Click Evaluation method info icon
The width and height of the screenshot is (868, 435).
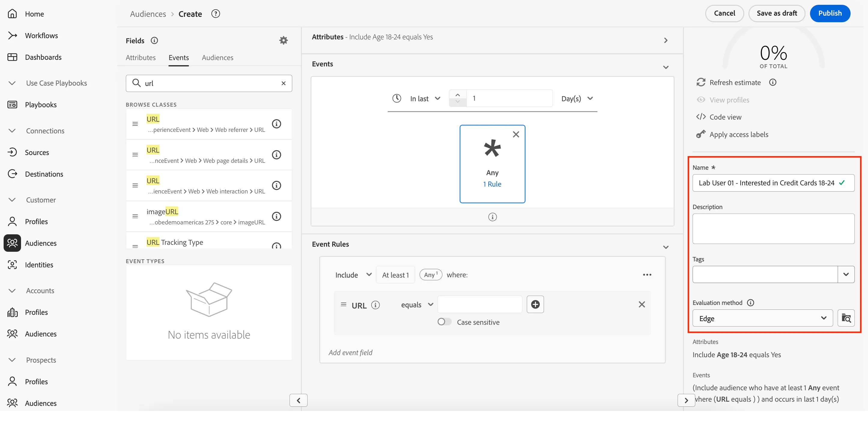pos(750,303)
